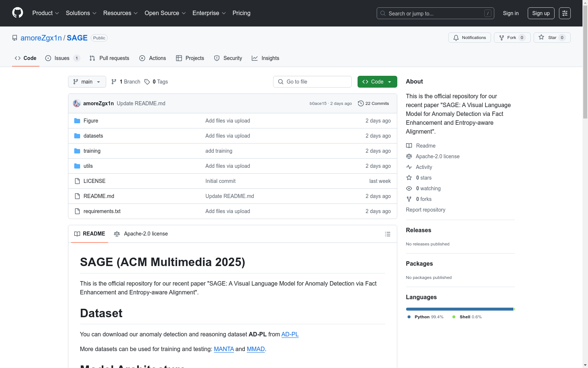Click the datasets folder icon
Image resolution: width=588 pixels, height=368 pixels.
[x=77, y=136]
